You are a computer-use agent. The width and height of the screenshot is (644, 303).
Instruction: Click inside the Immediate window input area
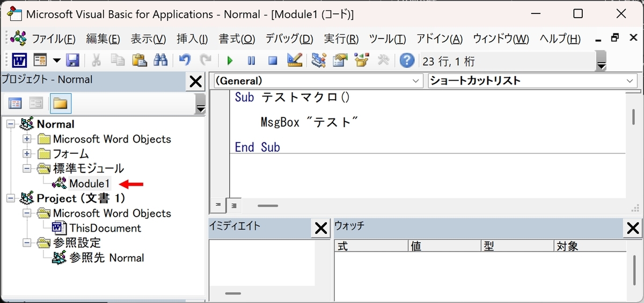262,263
